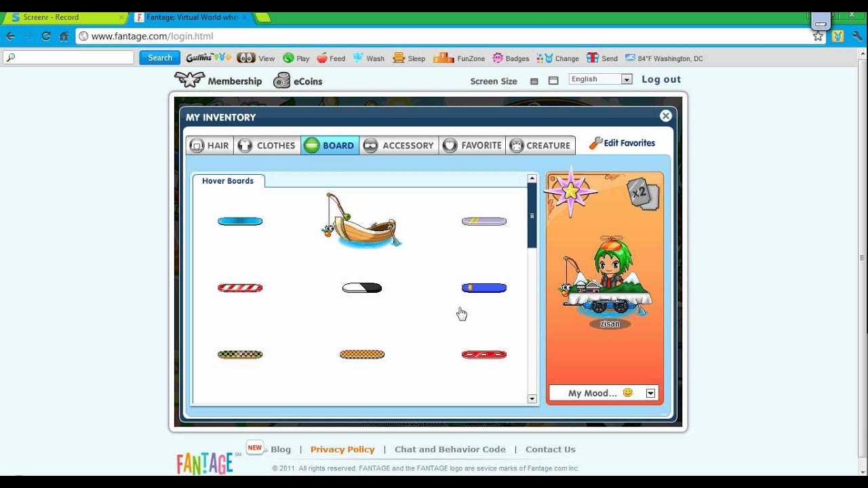Viewport: 868px width, 488px height.
Task: Switch to the Fantage browser tab
Action: (190, 17)
